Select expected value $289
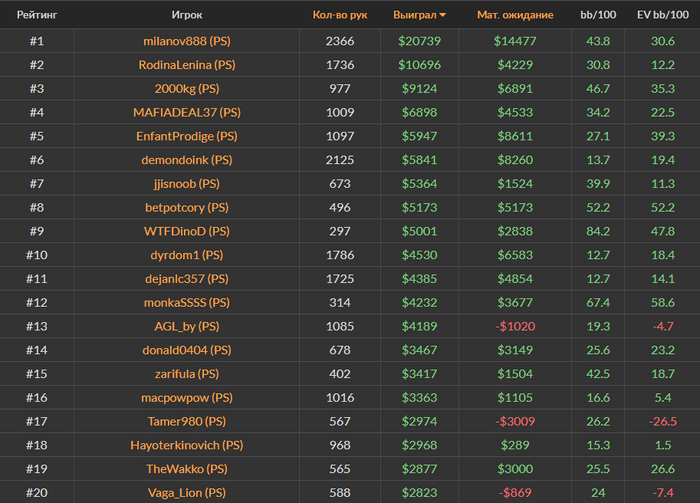700x503 pixels. (515, 445)
